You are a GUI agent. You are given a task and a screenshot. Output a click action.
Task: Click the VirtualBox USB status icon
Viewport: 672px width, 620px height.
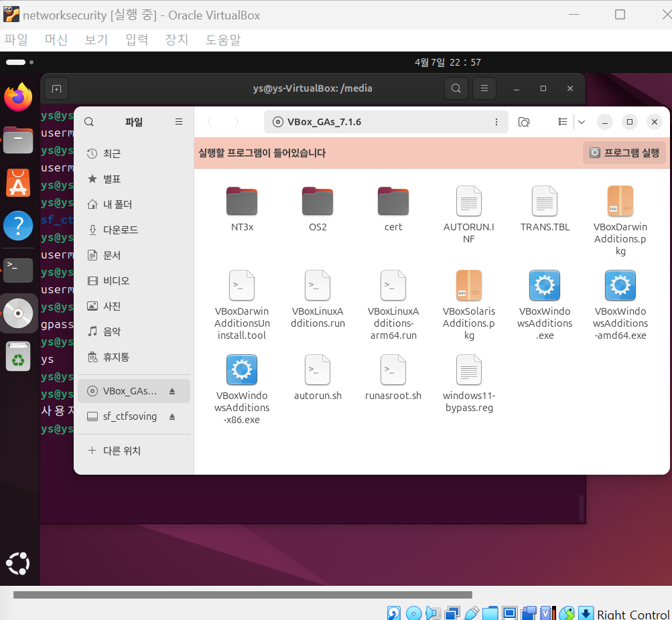pos(472,613)
